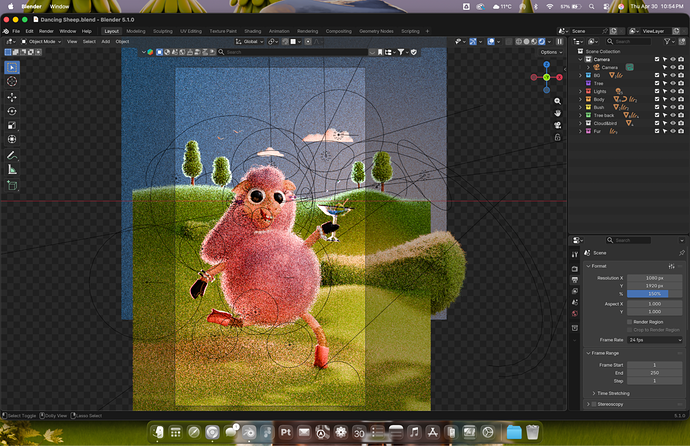Click the add workspace plus button
The width and height of the screenshot is (690, 446).
coord(427,31)
